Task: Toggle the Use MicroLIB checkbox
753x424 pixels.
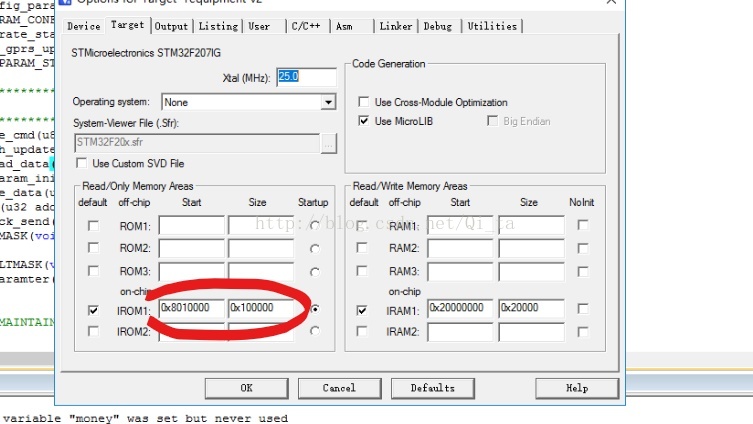Action: tap(364, 121)
